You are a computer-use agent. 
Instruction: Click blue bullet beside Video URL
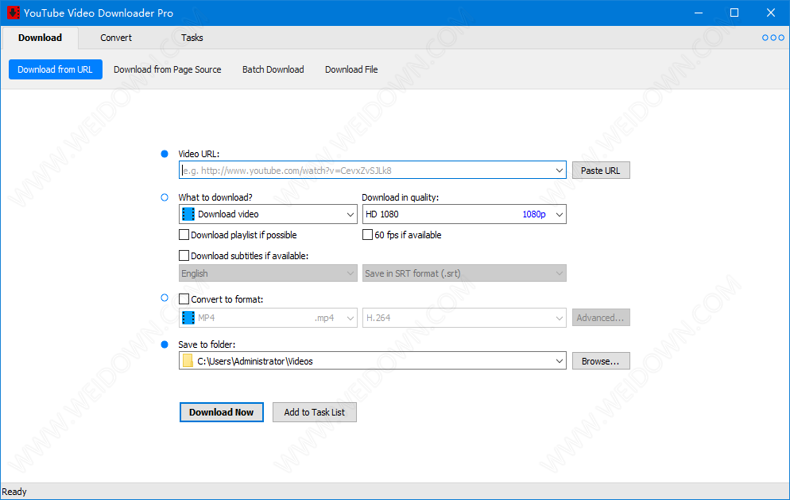[x=164, y=154]
